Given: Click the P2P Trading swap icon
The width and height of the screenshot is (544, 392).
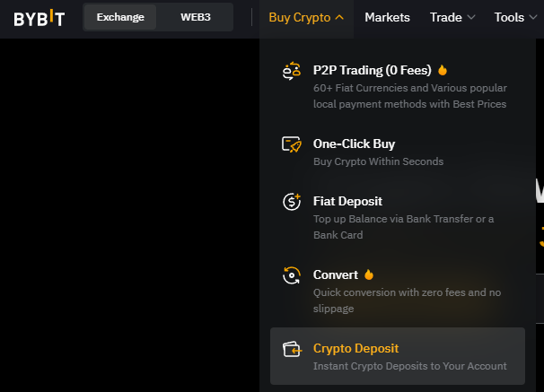Looking at the screenshot, I should [x=292, y=71].
